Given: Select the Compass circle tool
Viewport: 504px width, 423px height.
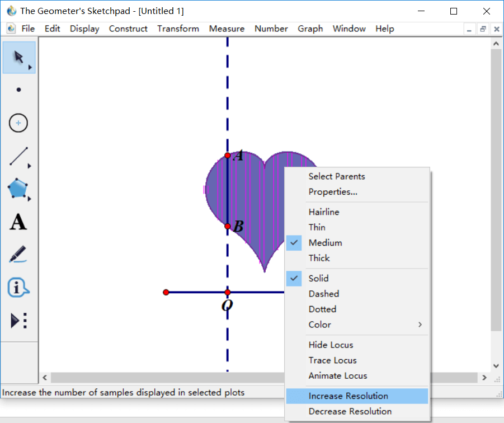Looking at the screenshot, I should (18, 123).
